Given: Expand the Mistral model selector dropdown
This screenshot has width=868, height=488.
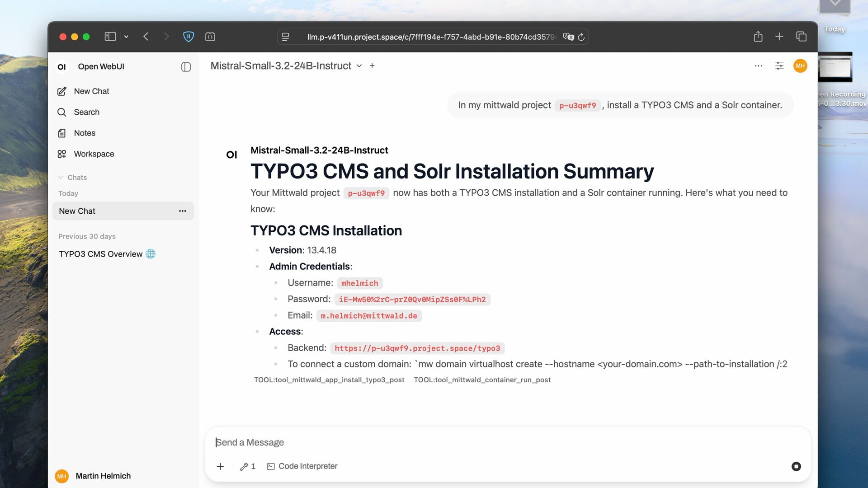Looking at the screenshot, I should [359, 66].
